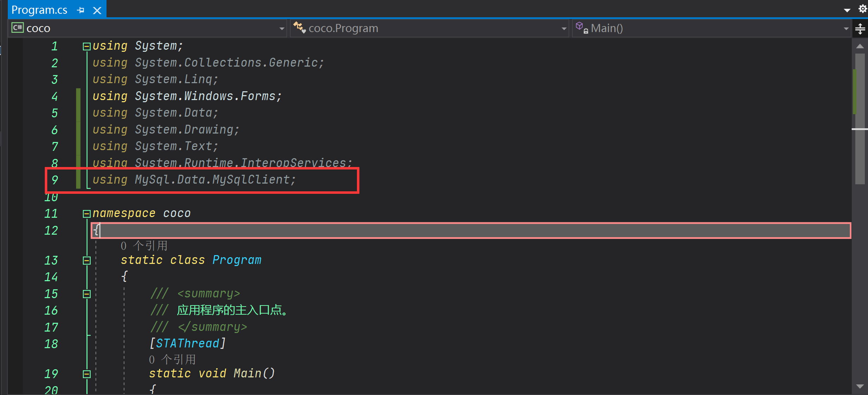Viewport: 868px width, 395px height.
Task: Select the Program.cs tab
Action: 39,10
